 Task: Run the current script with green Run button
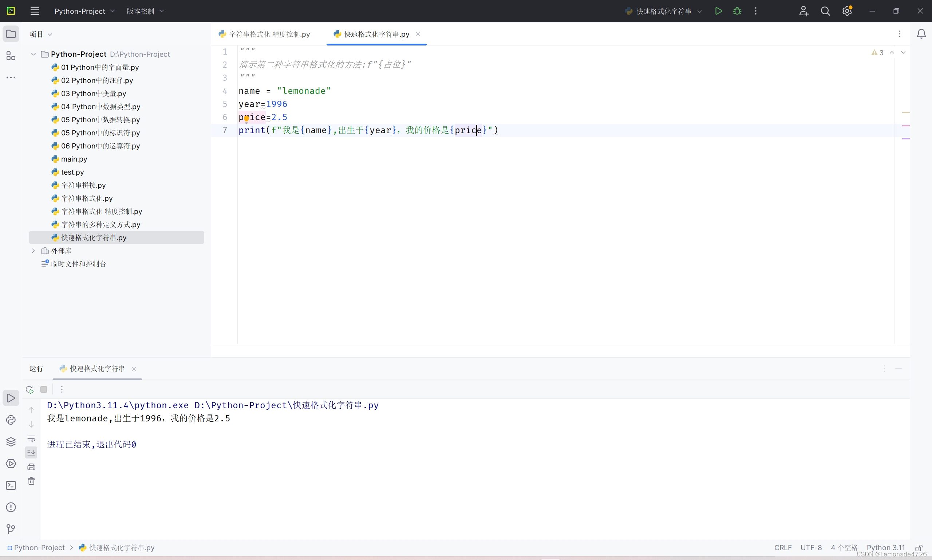click(718, 11)
